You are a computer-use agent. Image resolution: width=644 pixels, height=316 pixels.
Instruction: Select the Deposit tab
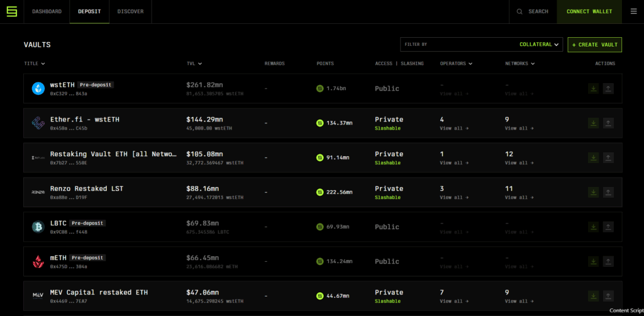tap(89, 11)
